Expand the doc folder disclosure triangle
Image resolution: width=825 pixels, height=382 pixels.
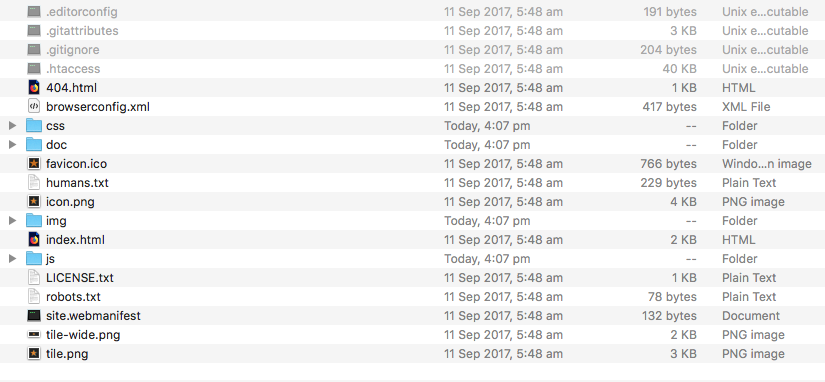click(13, 145)
